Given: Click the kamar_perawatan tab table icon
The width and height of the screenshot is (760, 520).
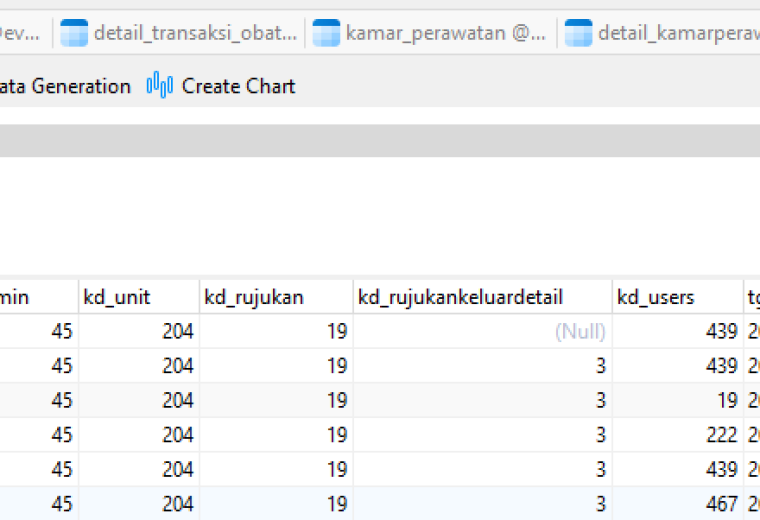Looking at the screenshot, I should [326, 33].
